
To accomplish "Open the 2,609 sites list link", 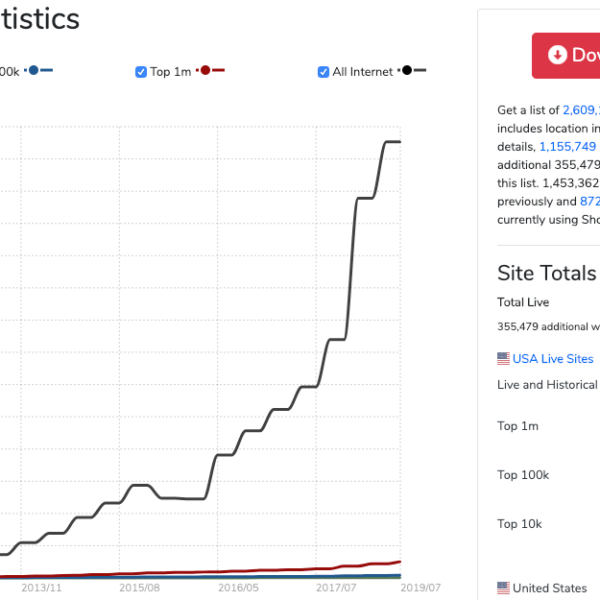I will click(x=581, y=110).
